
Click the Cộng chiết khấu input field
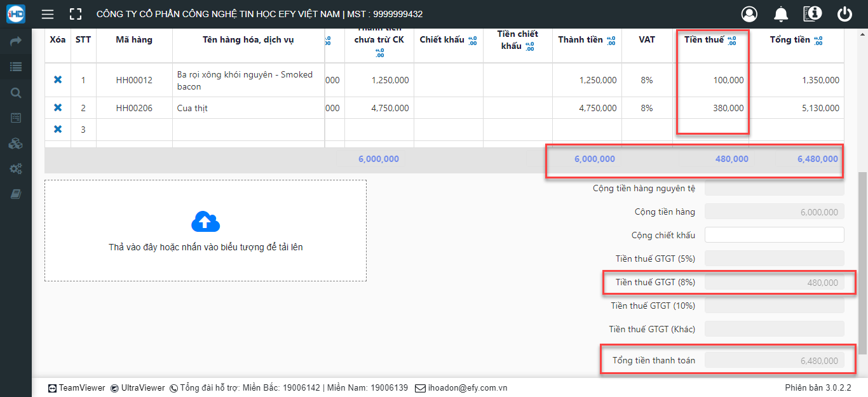(x=775, y=235)
